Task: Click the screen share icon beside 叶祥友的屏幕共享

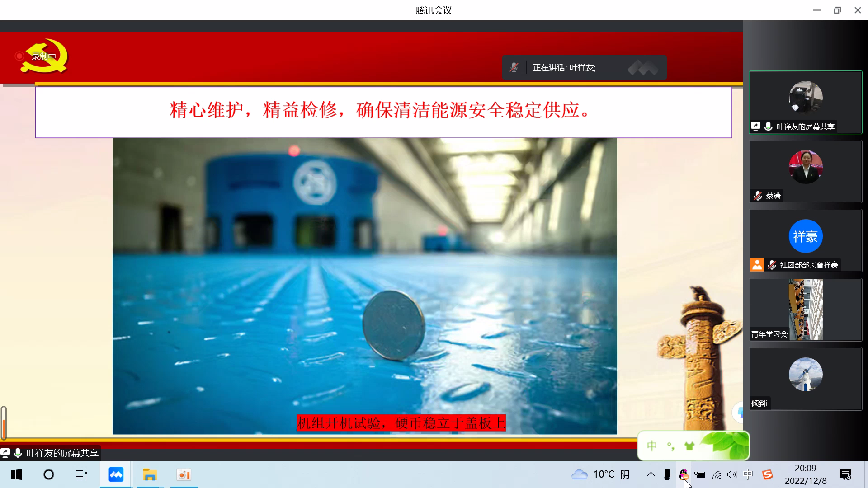Action: pos(756,127)
